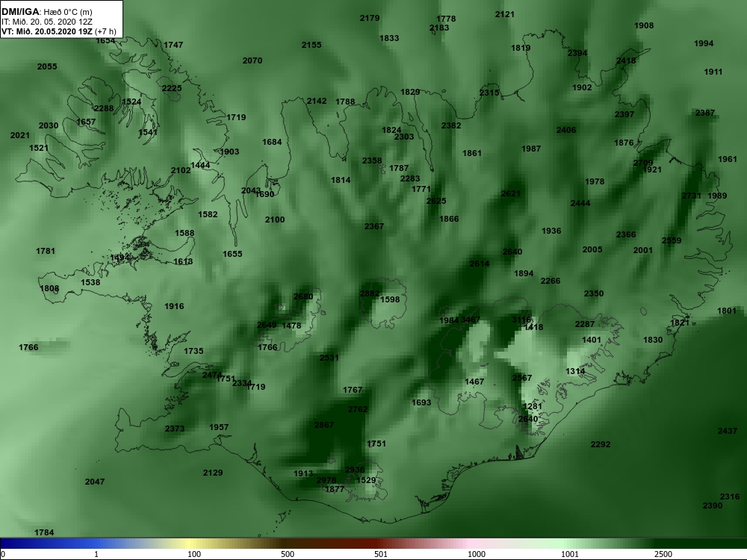
Task: Click the map value 1467
Action: coord(474,382)
